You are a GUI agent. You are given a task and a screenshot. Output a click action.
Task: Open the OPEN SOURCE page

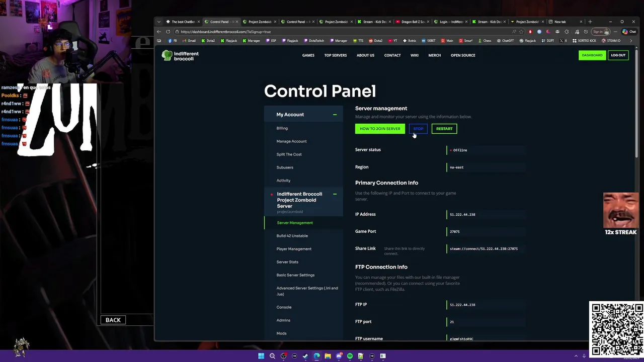pos(463,55)
